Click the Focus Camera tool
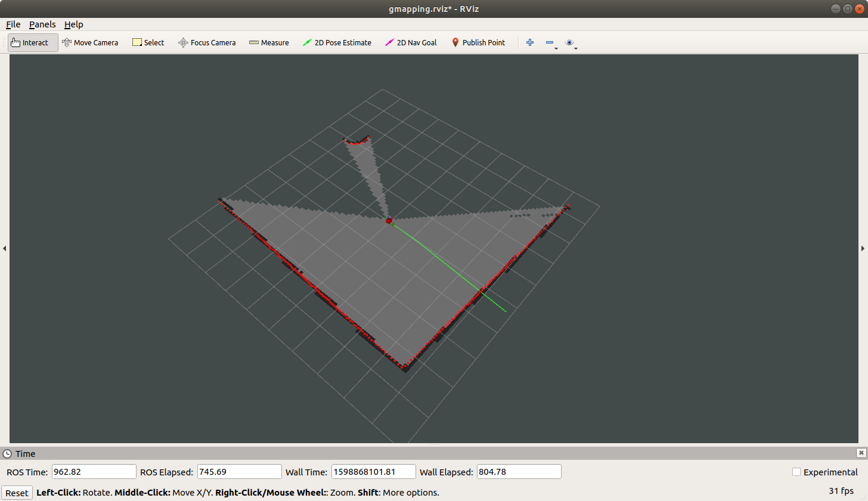Screen dimensions: 868x501 click(x=207, y=42)
